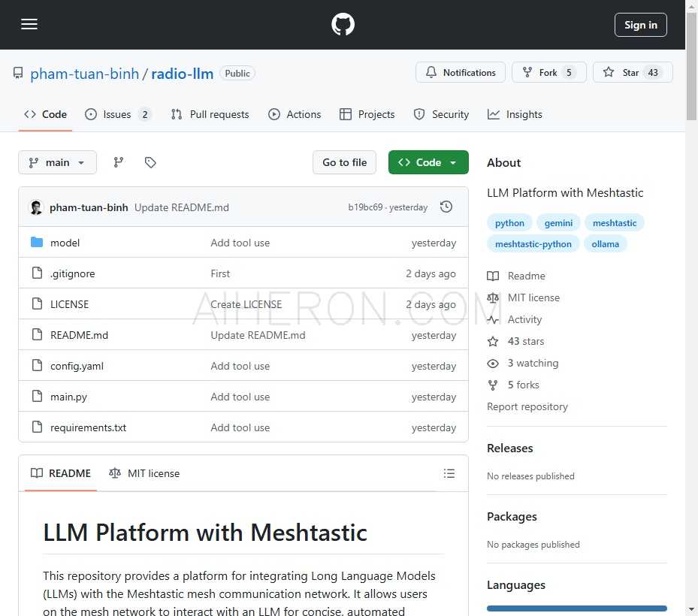The image size is (698, 616).
Task: Open the Pull requests tab
Action: [x=210, y=114]
